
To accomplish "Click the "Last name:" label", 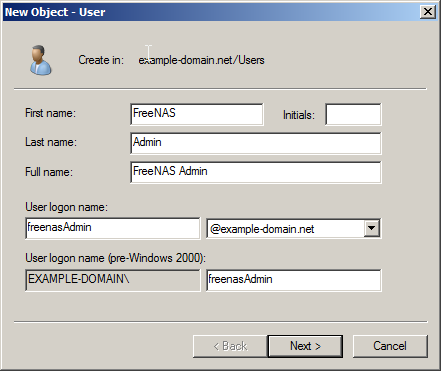I will click(x=51, y=142).
